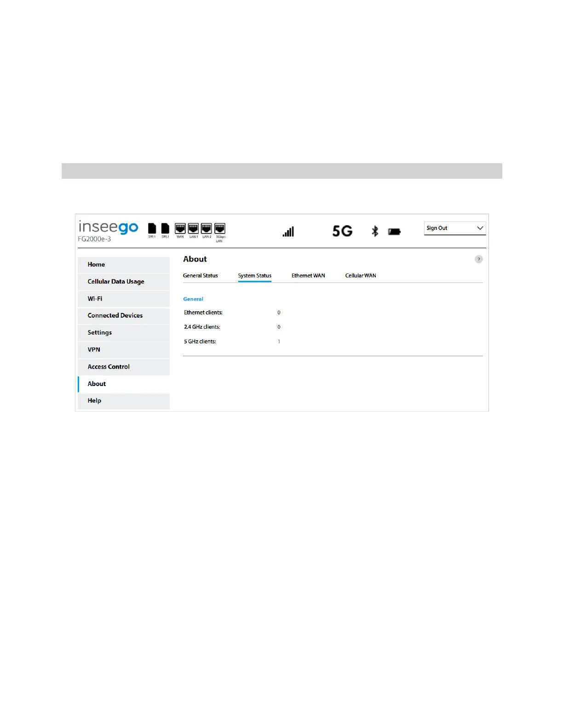Go to Home in the sidebar
The height and width of the screenshot is (728, 563).
click(x=124, y=265)
